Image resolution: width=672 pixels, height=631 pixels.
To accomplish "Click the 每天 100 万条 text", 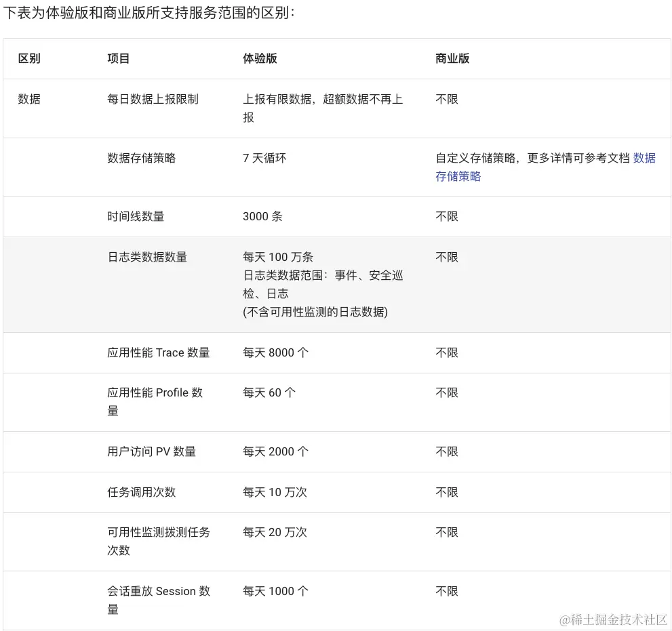I will tap(278, 257).
